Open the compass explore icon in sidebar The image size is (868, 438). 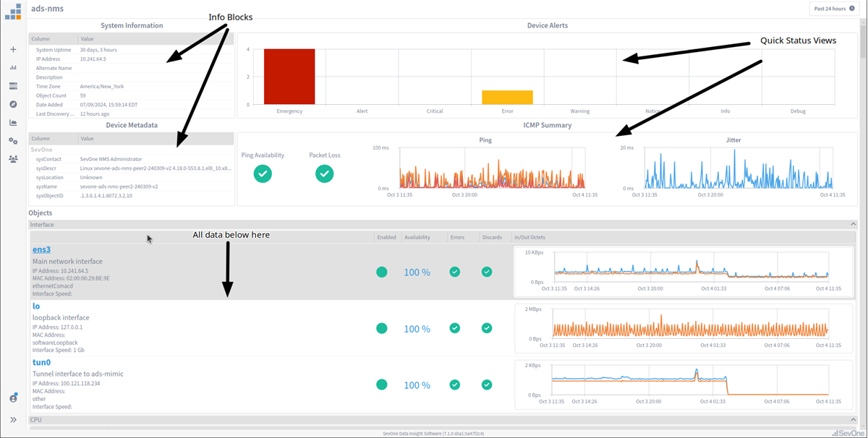click(x=12, y=103)
